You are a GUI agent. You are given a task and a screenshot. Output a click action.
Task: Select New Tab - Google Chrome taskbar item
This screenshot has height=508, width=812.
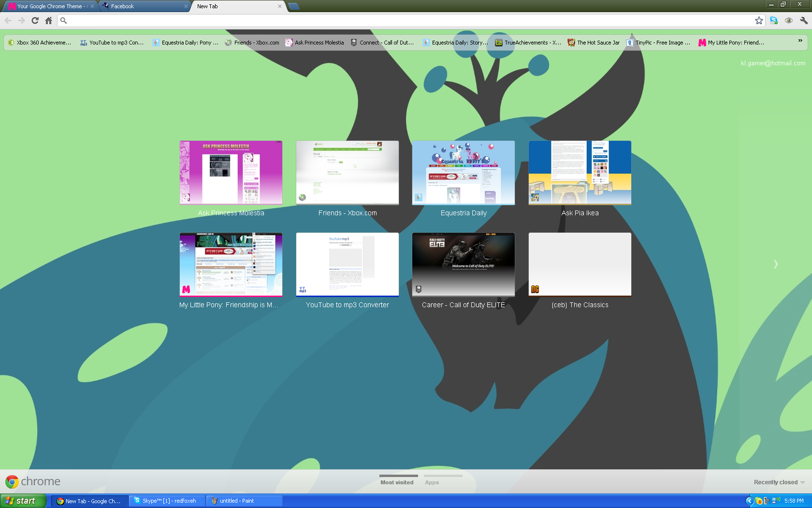point(90,501)
